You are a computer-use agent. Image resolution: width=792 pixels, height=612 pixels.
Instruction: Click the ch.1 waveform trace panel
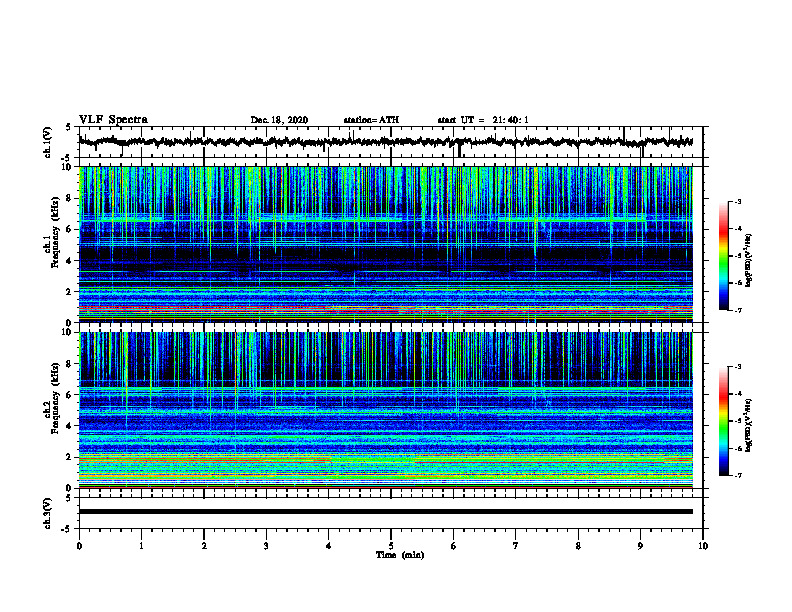(x=391, y=142)
